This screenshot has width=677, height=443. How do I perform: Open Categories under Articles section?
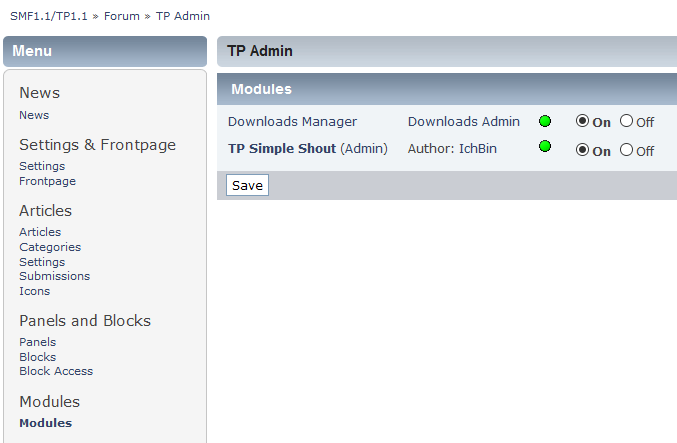point(50,247)
